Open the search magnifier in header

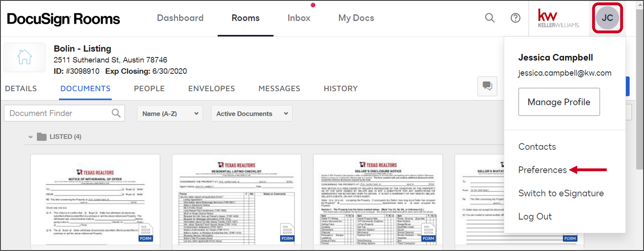pos(490,18)
